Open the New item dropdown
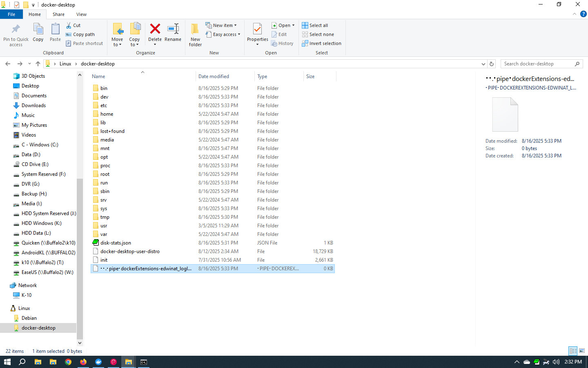Screen dimensions: 588x368 (221, 25)
